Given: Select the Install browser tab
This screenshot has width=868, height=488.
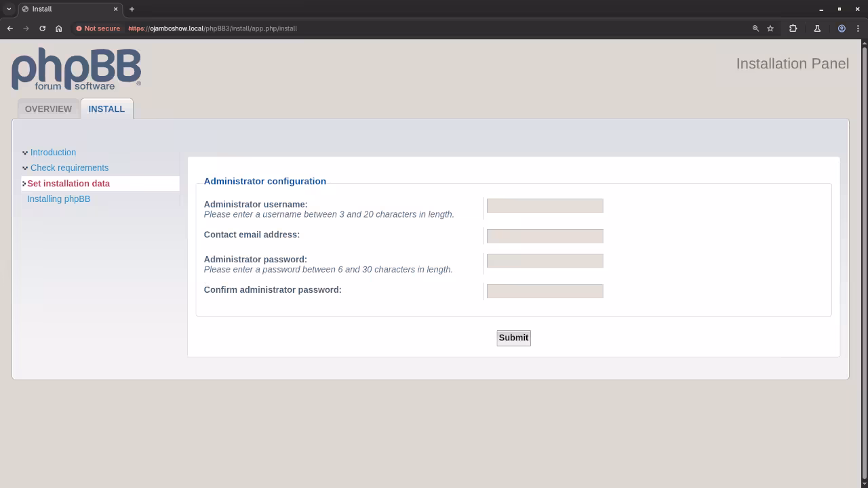Looking at the screenshot, I should [x=69, y=9].
